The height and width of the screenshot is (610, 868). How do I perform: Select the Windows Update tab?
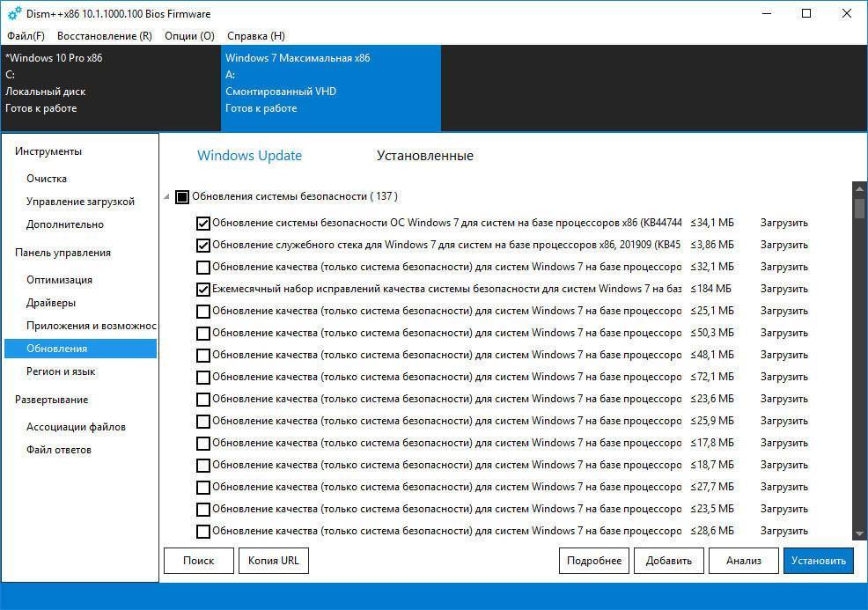tap(249, 156)
